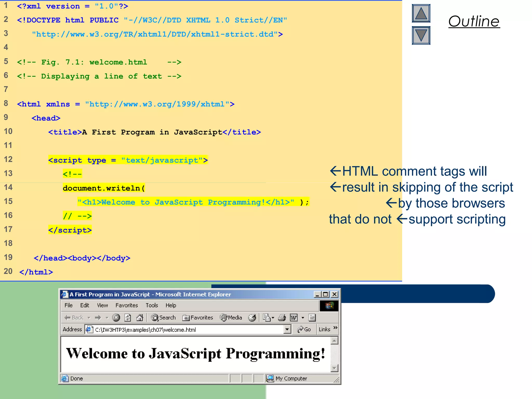Click the IE icon in the window title bar
Screen dimensions: 532x399
[x=64, y=294]
